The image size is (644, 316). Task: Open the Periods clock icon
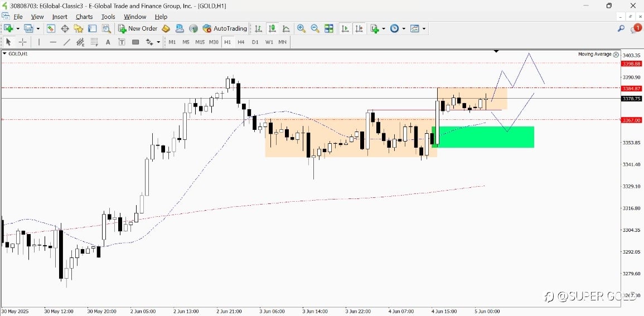[394, 28]
